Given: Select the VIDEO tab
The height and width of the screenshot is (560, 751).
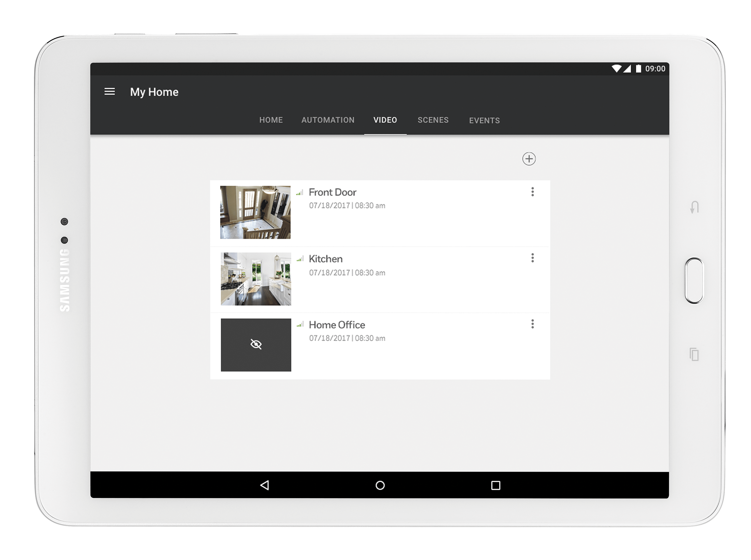Looking at the screenshot, I should tap(385, 120).
